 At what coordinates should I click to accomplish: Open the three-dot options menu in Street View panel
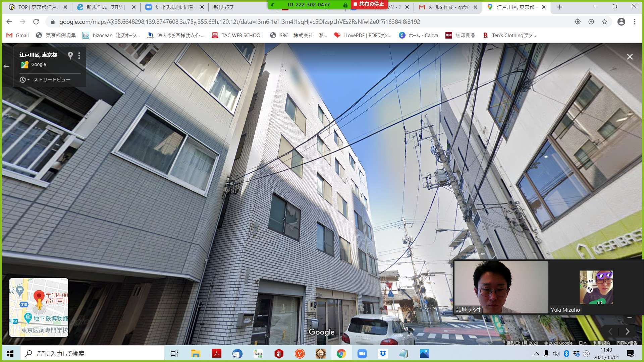coord(79,56)
